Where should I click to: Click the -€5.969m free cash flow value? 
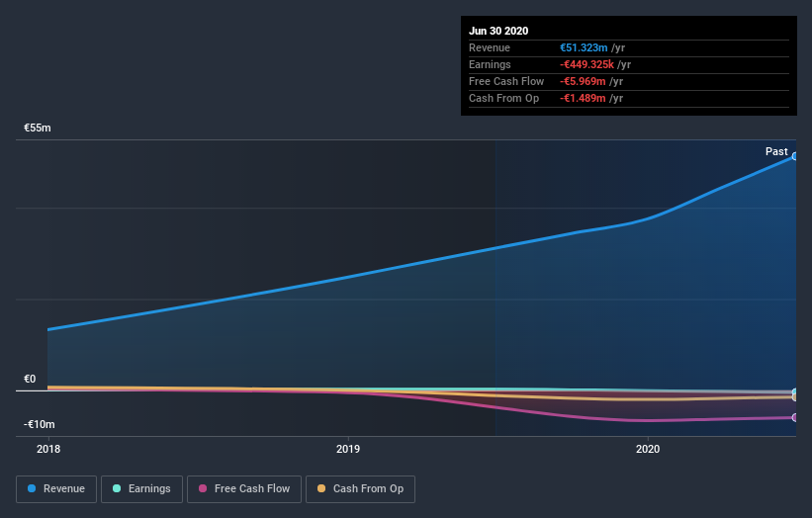[583, 81]
